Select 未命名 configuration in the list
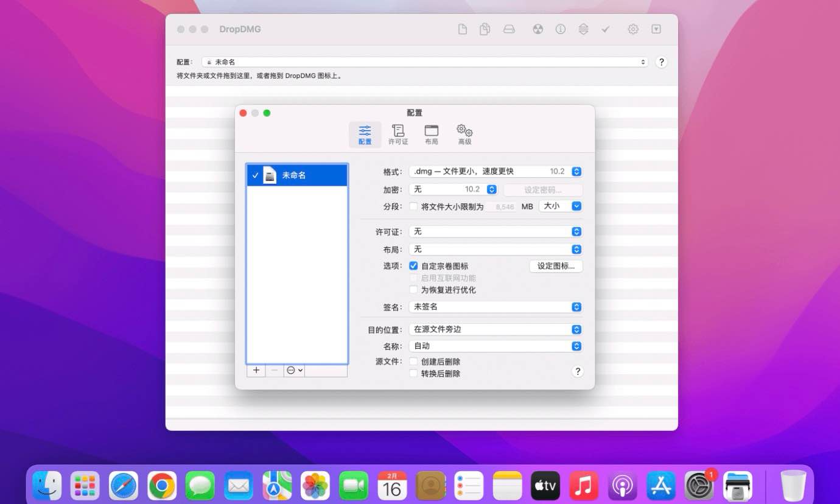840x504 pixels. click(296, 175)
